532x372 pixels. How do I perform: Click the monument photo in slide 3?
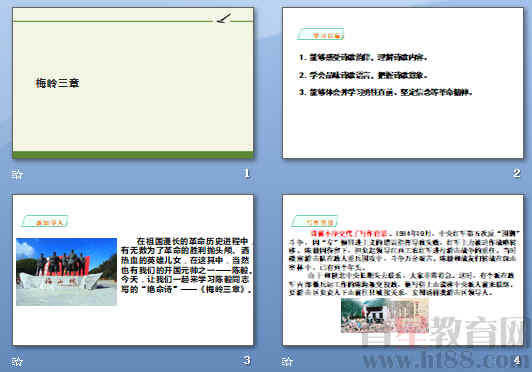66,272
